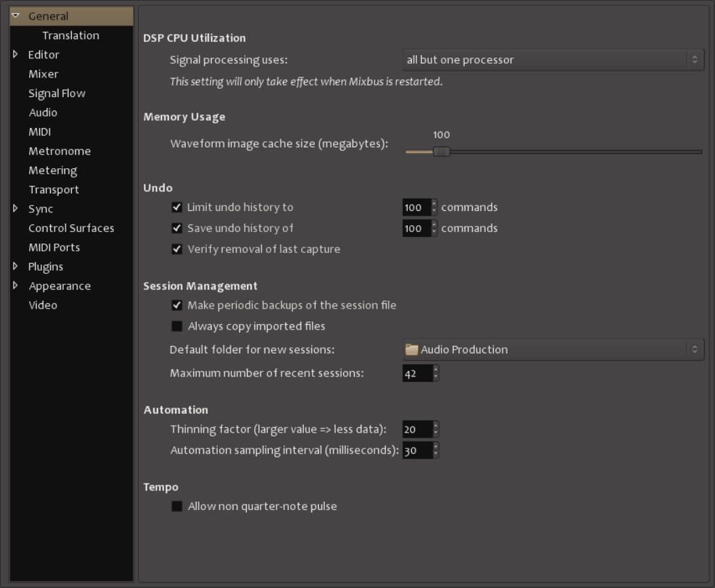Collapse the General tree section

(x=16, y=16)
